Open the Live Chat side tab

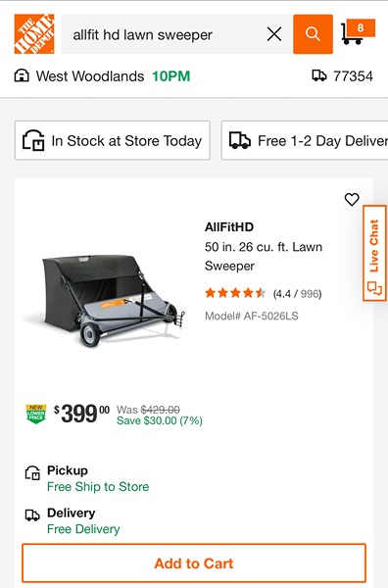374,253
